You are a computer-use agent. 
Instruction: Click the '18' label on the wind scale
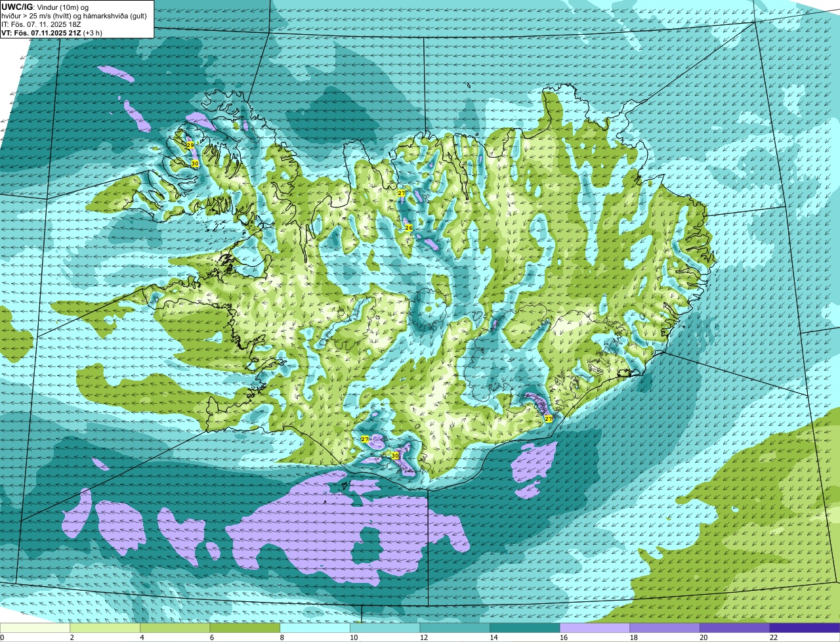click(x=633, y=637)
